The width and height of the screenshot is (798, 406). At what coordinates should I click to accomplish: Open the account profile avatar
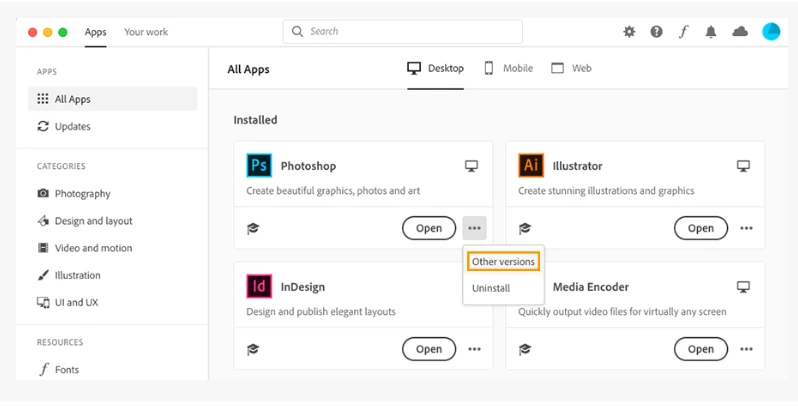pyautogui.click(x=771, y=32)
